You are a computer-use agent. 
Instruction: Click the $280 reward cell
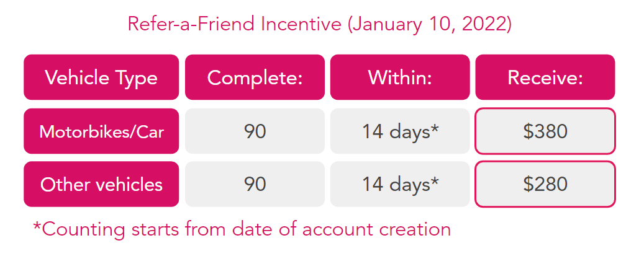(545, 184)
